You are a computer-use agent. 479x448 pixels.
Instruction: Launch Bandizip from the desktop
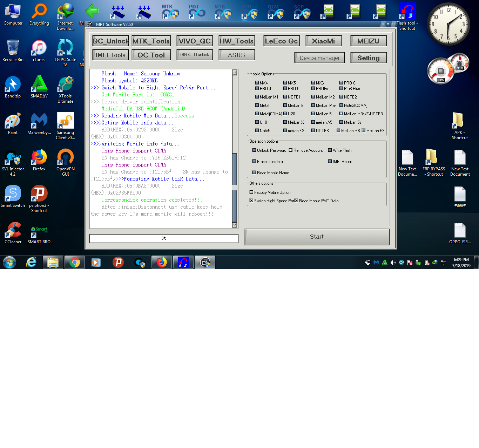pyautogui.click(x=13, y=87)
